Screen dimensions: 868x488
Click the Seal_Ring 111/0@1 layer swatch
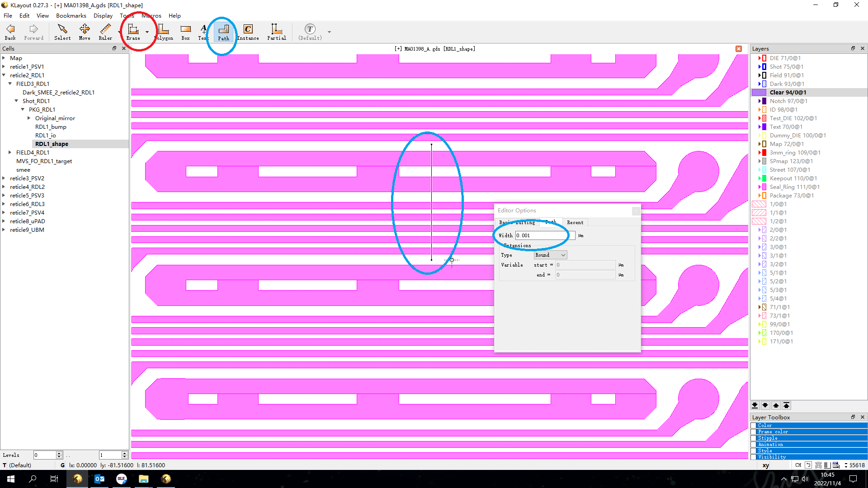tap(763, 187)
